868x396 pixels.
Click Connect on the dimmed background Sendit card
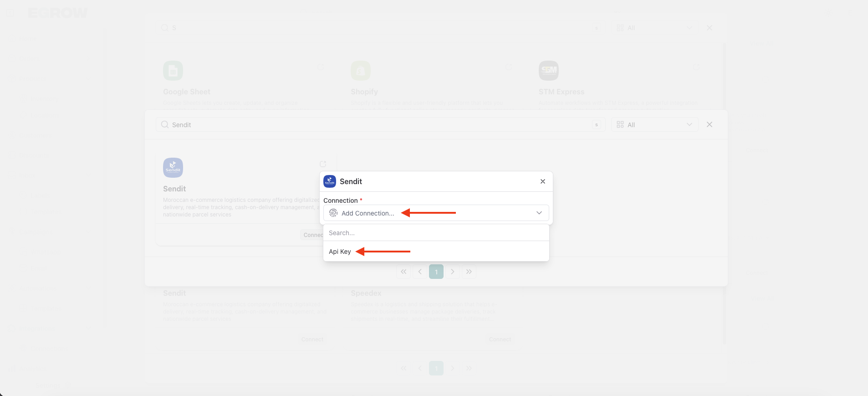[312, 339]
